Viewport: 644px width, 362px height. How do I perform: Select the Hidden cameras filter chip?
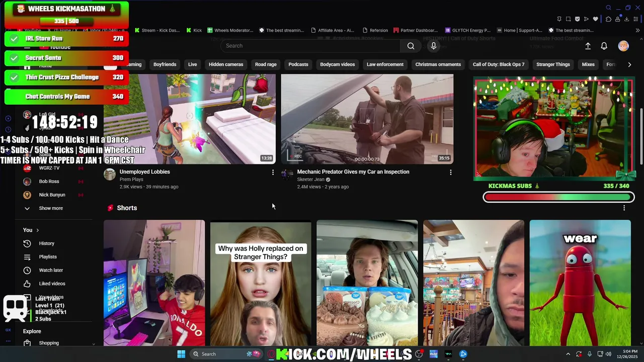226,64
